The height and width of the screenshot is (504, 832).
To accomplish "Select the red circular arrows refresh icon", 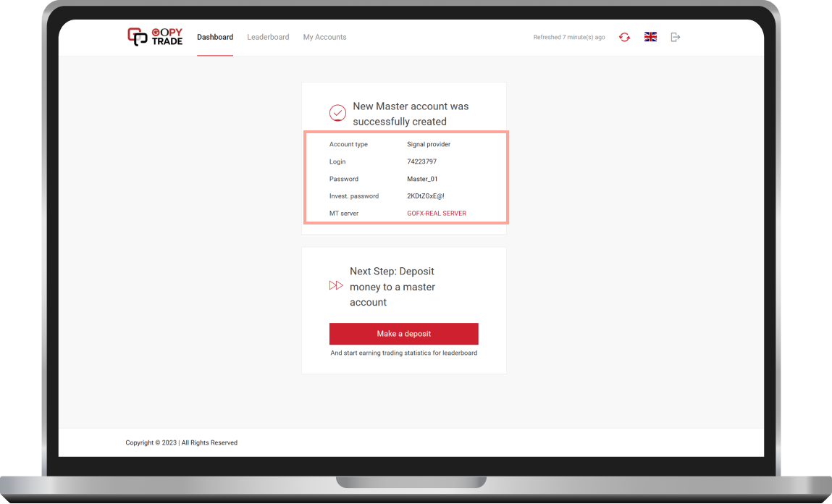I will coord(624,37).
